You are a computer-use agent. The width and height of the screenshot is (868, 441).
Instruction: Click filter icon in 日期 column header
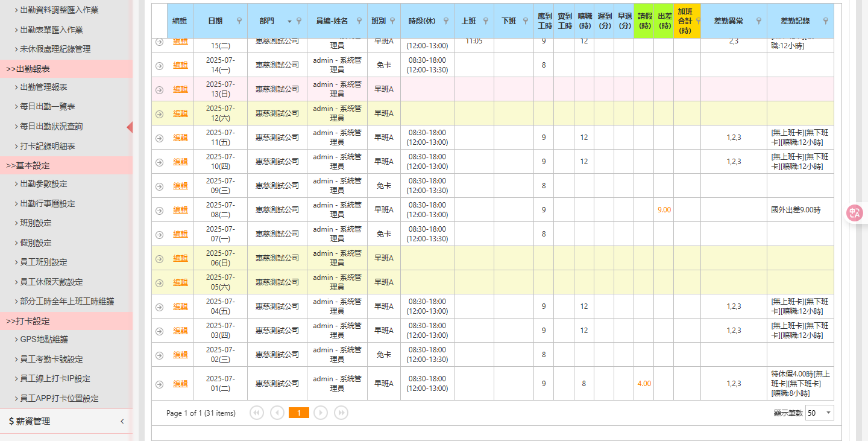[240, 21]
